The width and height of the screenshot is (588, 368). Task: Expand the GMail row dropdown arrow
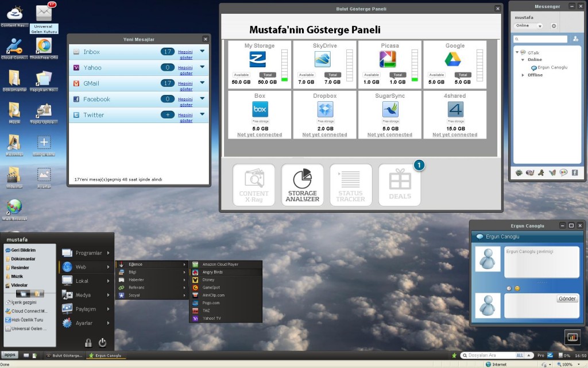[202, 83]
